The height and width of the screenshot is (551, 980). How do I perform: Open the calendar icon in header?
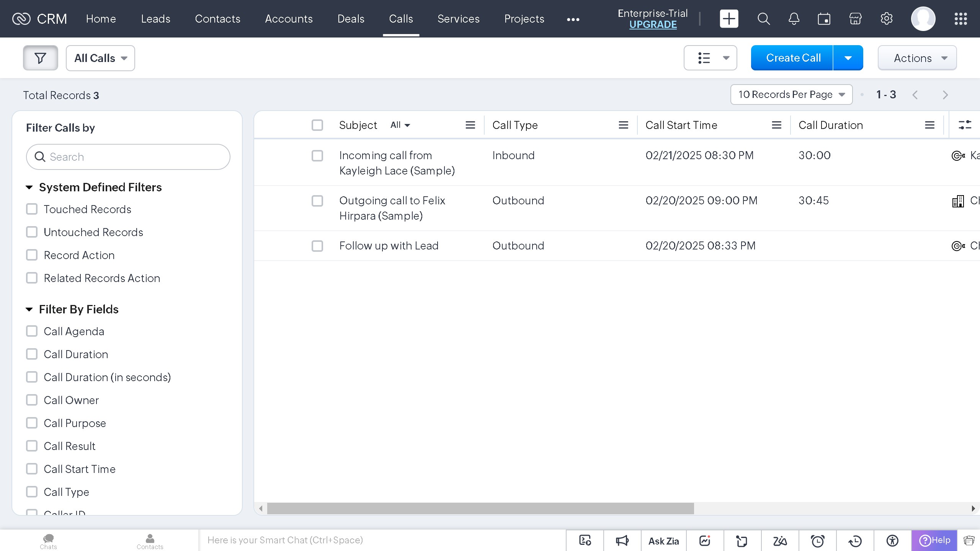click(x=824, y=19)
